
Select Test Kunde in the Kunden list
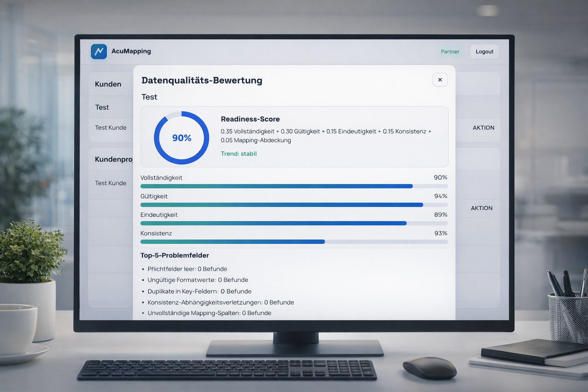coord(111,127)
